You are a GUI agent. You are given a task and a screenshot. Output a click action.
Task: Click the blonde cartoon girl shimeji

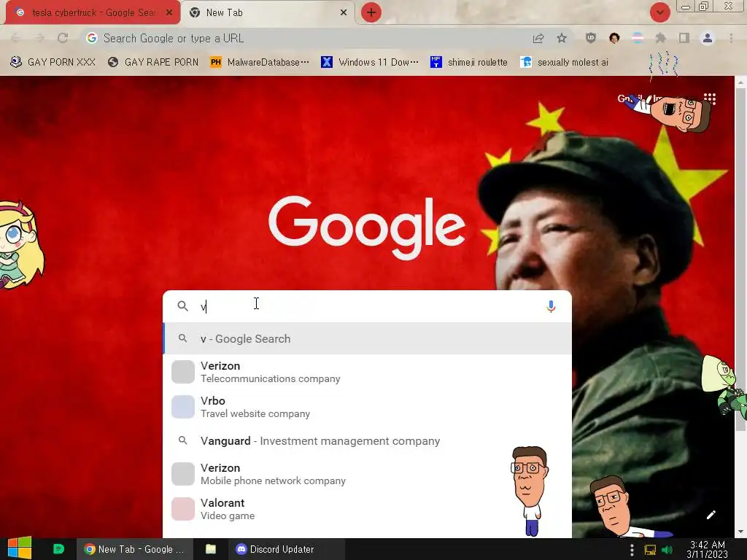[21, 245]
